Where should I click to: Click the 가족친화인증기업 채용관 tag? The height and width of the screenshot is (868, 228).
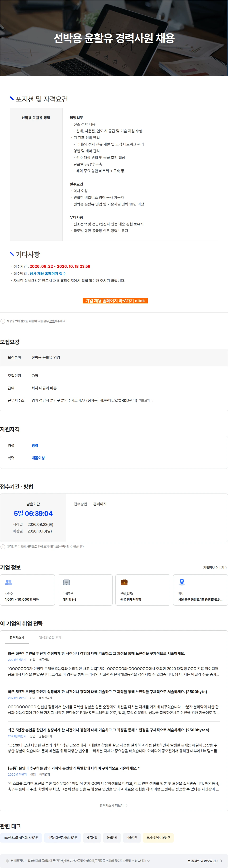tap(62, 837)
